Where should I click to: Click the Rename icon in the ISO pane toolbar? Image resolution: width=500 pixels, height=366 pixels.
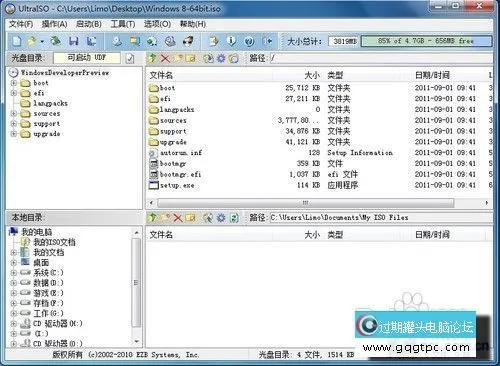pyautogui.click(x=190, y=59)
